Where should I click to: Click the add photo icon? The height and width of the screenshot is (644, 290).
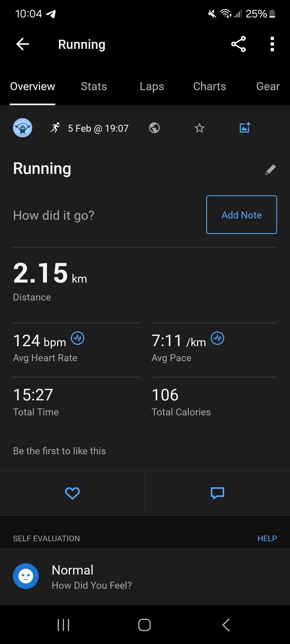(x=245, y=127)
